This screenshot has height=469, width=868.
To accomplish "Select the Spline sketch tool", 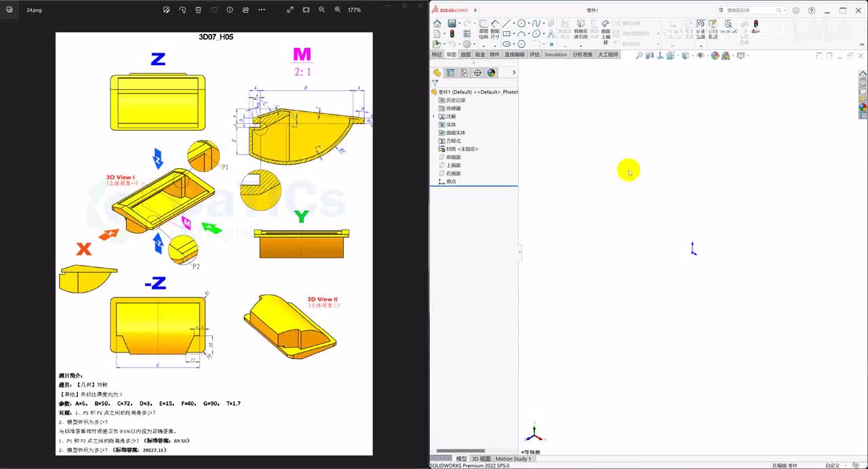I will tap(536, 23).
